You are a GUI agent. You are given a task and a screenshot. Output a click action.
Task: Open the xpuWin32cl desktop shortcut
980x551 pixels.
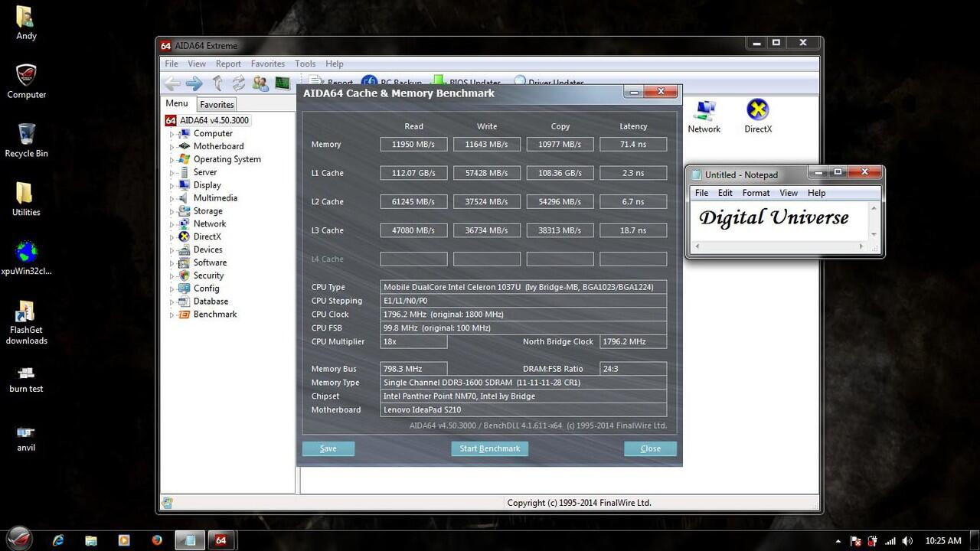pyautogui.click(x=26, y=258)
